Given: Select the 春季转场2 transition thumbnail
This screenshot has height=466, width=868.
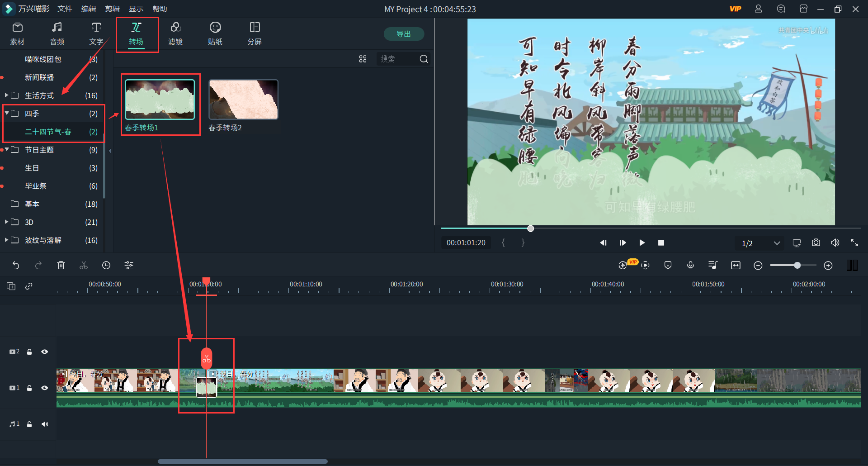Looking at the screenshot, I should [243, 100].
